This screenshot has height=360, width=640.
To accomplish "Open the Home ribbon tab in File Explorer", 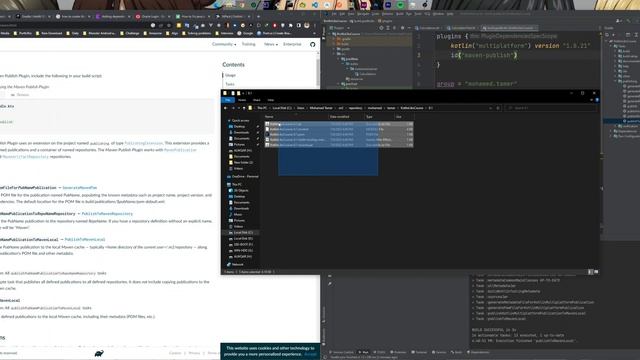I will tap(242, 100).
